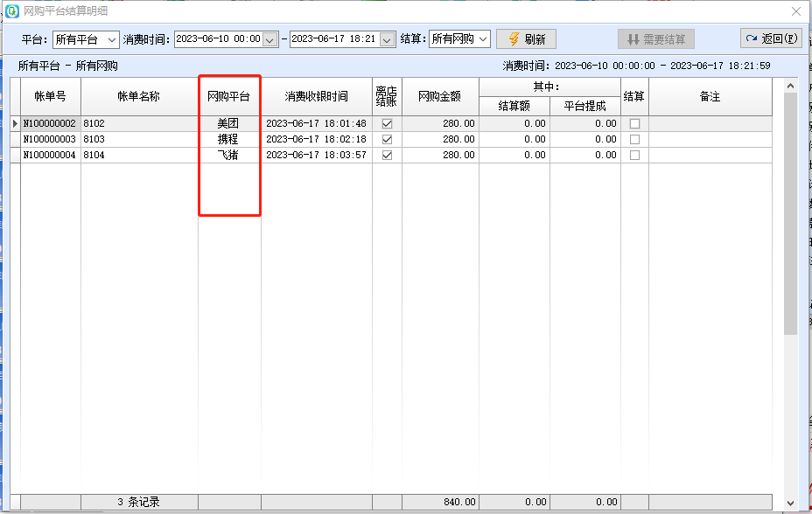
Task: Click bill name 8104
Action: 94,155
